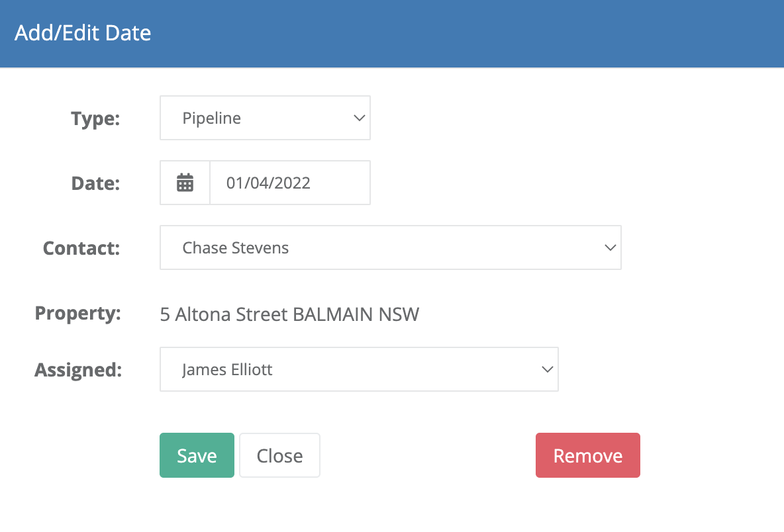The height and width of the screenshot is (532, 784).
Task: Click the Date: field label
Action: 95,183
